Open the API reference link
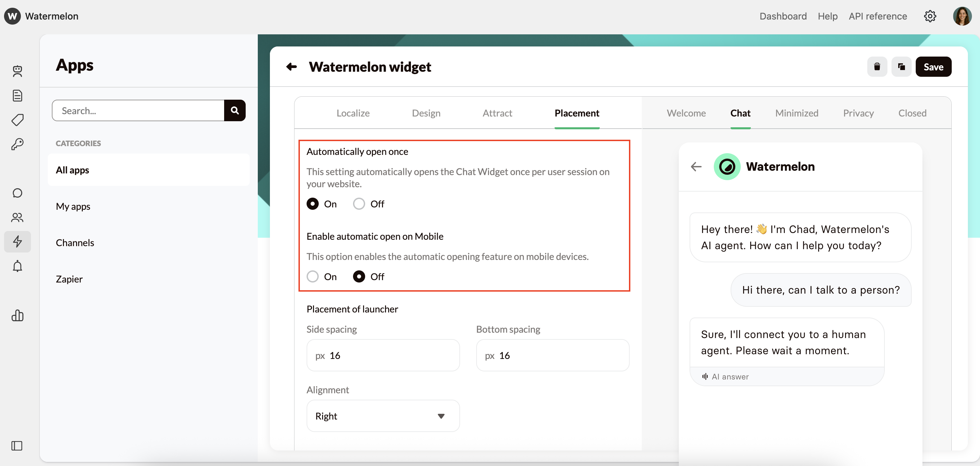 click(877, 16)
